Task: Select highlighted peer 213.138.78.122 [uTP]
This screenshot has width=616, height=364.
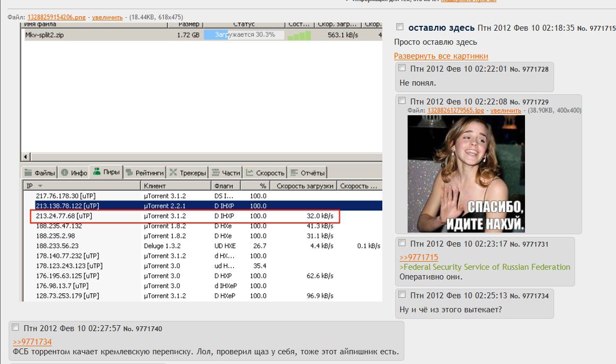Action: pyautogui.click(x=208, y=206)
